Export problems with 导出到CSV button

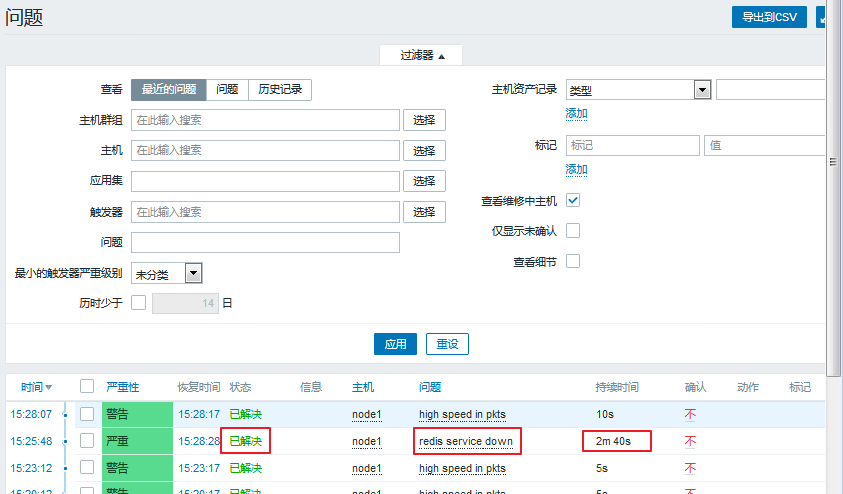tap(769, 17)
